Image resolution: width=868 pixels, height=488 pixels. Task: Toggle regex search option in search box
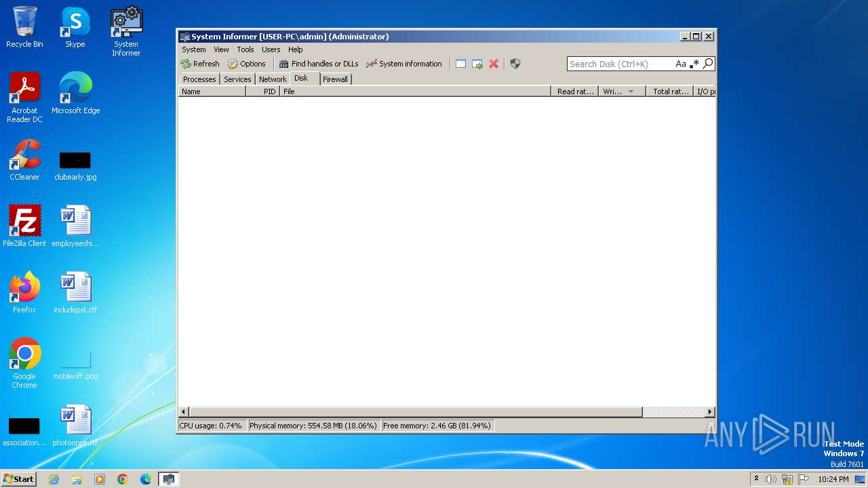click(694, 64)
